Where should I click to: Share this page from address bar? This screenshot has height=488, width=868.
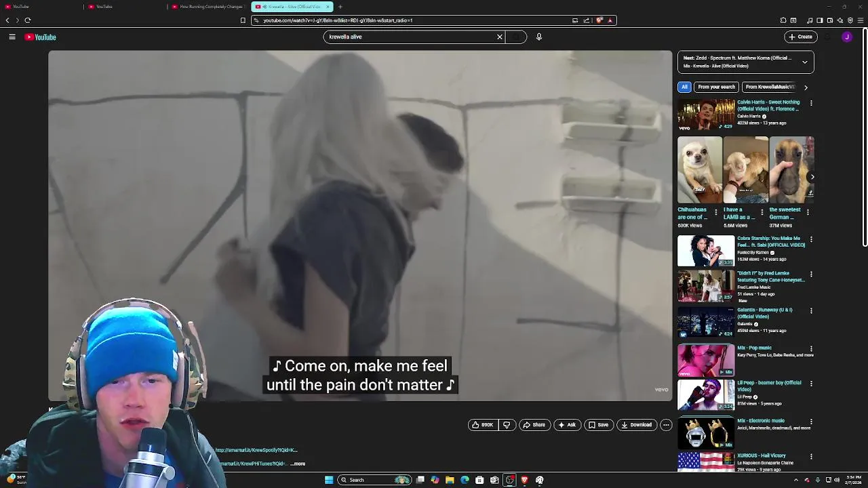[587, 20]
